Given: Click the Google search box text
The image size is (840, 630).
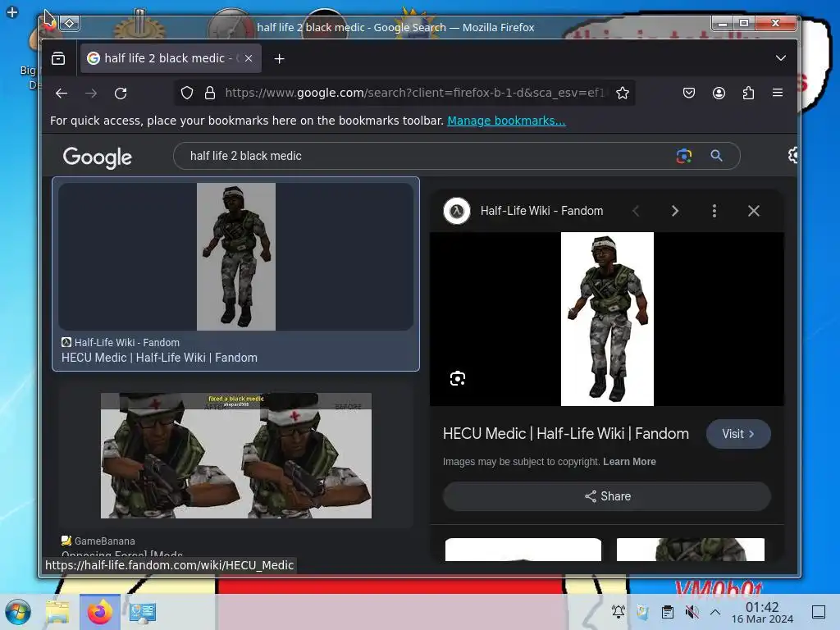Looking at the screenshot, I should pyautogui.click(x=246, y=156).
